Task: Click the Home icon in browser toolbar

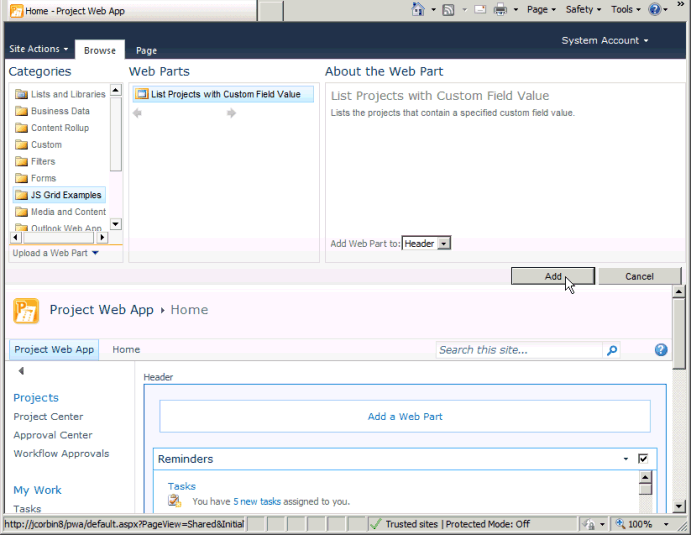Action: (x=418, y=9)
